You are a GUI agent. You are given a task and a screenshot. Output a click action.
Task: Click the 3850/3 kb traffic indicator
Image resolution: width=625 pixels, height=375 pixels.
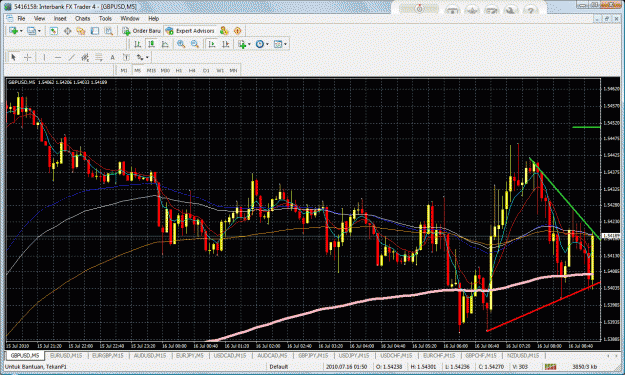tap(584, 367)
